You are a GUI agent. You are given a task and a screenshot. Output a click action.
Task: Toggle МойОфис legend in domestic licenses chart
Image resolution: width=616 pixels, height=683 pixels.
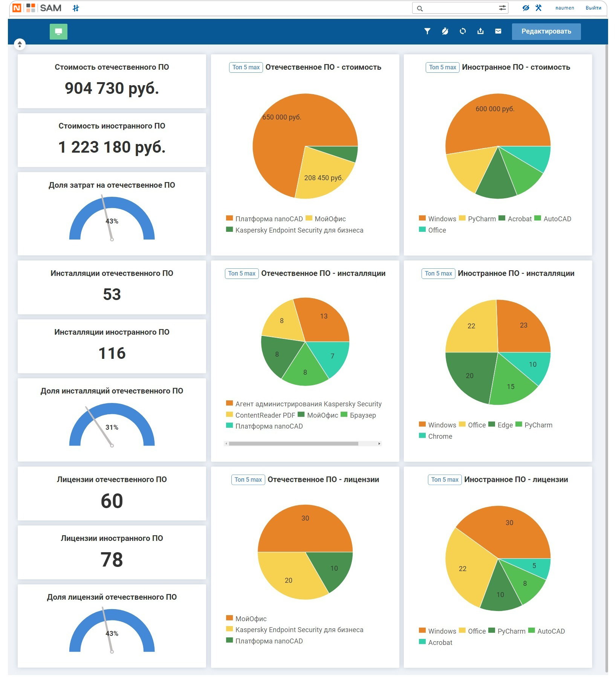(246, 619)
